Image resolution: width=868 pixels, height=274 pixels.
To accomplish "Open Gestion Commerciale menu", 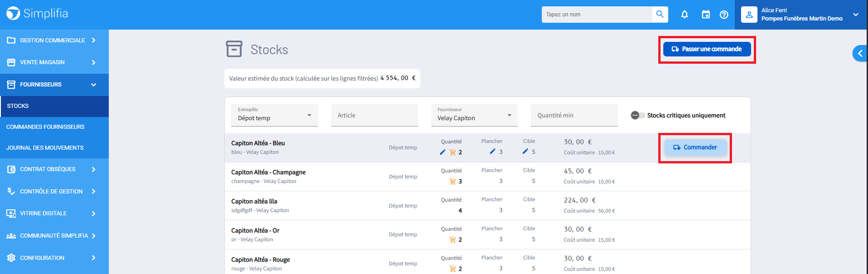I will 55,40.
